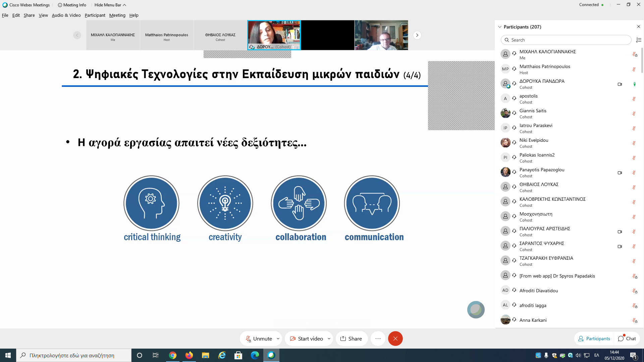The height and width of the screenshot is (362, 644).
Task: Close the Participants panel
Action: point(638,26)
